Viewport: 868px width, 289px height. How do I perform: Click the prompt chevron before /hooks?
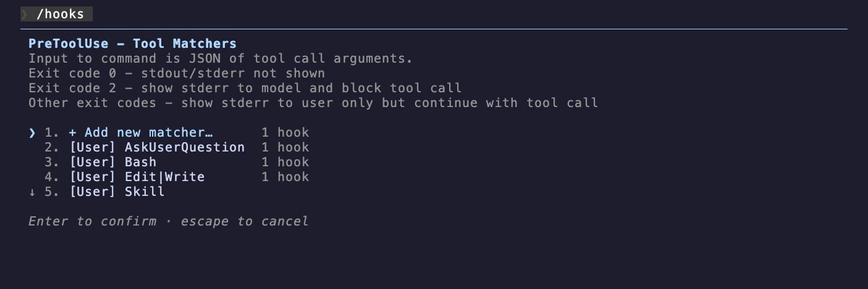(25, 14)
